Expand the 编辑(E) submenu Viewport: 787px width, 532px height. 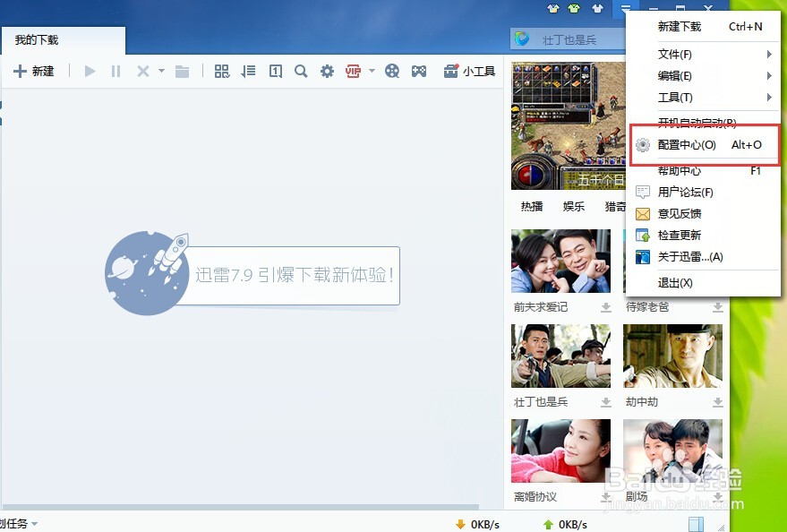click(703, 76)
